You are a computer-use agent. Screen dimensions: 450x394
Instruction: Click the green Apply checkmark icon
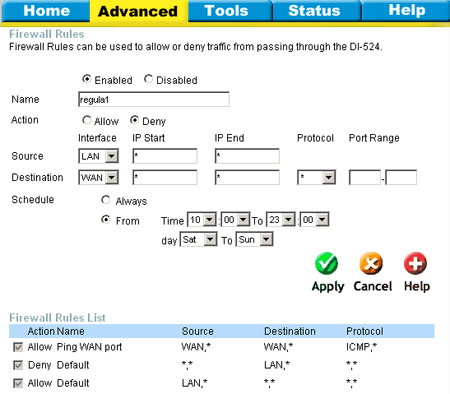tap(326, 263)
